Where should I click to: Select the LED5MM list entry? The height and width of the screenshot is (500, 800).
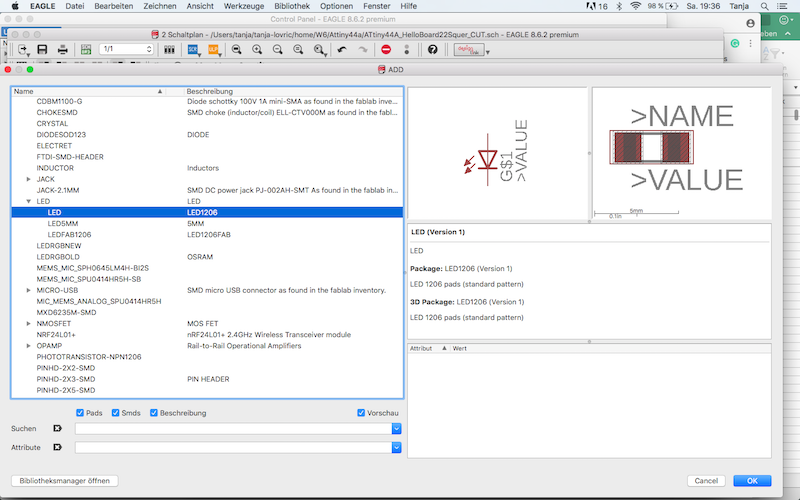(x=63, y=223)
